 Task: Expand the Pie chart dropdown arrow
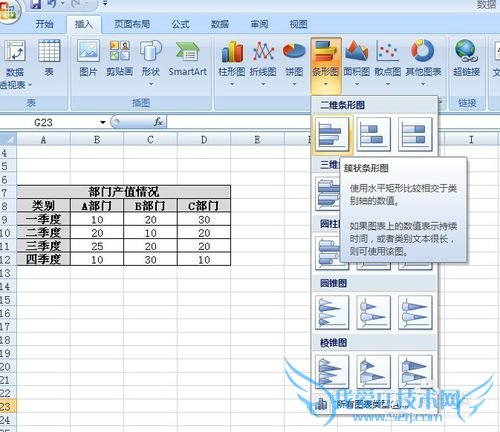(x=294, y=84)
